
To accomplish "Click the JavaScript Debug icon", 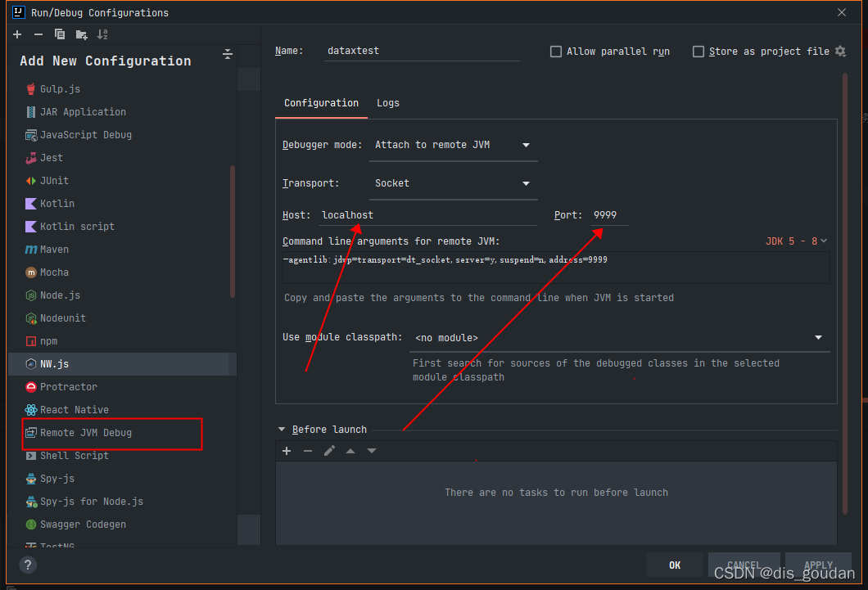I will tap(31, 135).
